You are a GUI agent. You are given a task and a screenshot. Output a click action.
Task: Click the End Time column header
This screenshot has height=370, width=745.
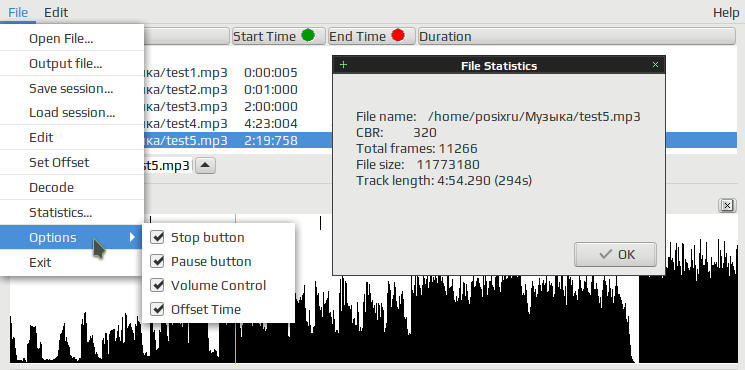372,37
